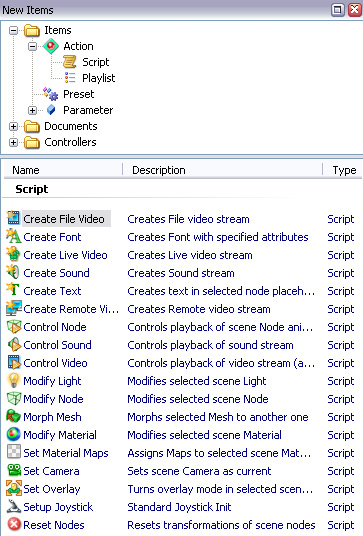Click the Morph Mesh icon

coord(14,416)
